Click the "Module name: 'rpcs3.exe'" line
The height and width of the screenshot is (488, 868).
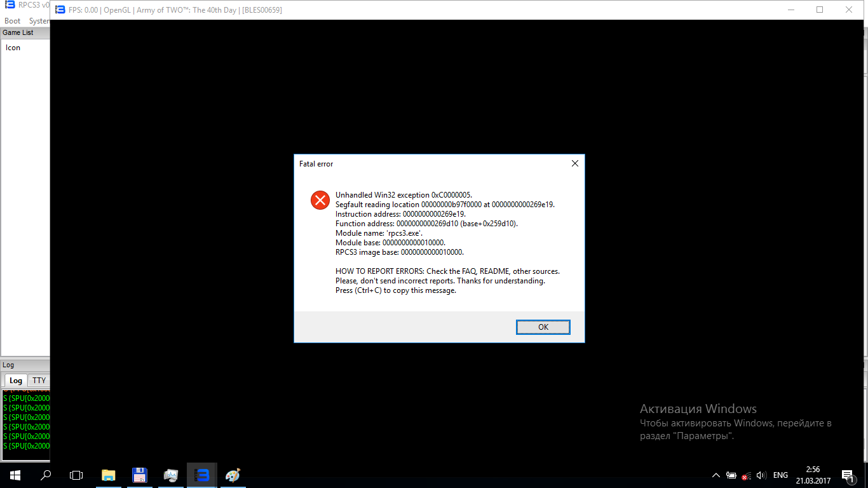379,233
